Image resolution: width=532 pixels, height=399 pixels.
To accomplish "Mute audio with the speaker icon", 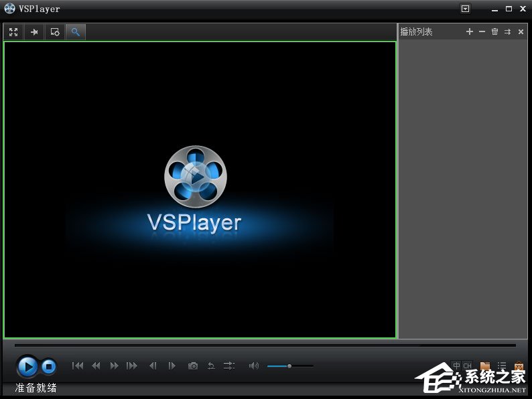I will tap(253, 366).
